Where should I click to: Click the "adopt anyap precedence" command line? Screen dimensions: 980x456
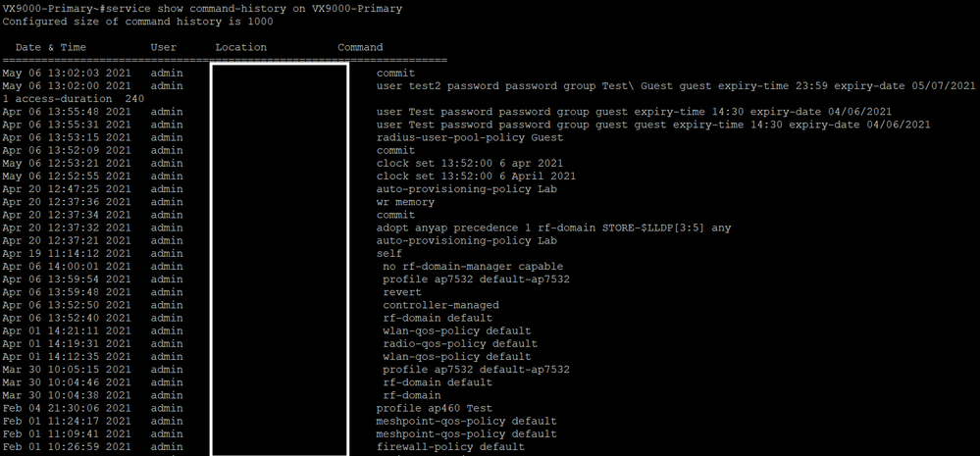coord(553,228)
